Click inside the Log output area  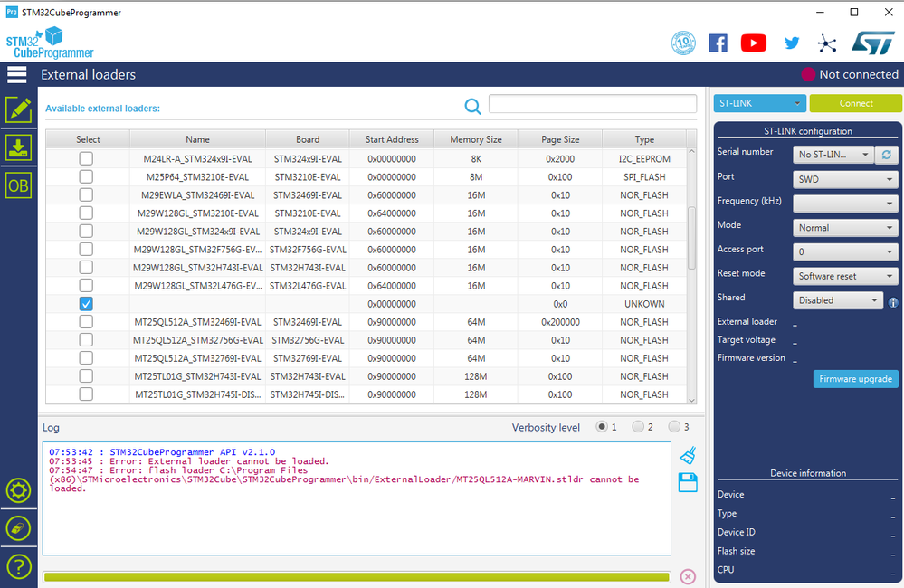pos(357,498)
